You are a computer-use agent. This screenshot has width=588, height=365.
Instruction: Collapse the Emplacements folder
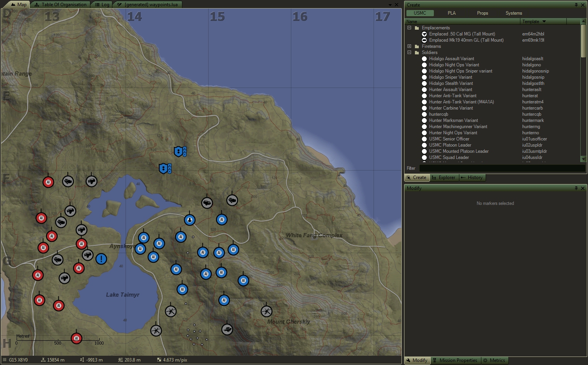(409, 28)
